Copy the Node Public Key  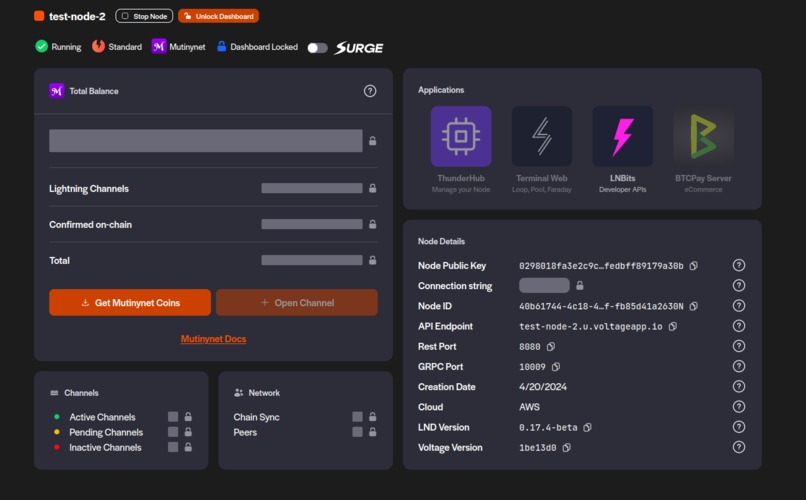(693, 266)
